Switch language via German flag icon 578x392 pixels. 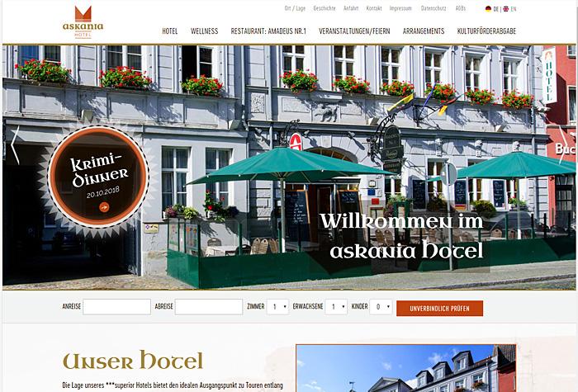pos(488,9)
